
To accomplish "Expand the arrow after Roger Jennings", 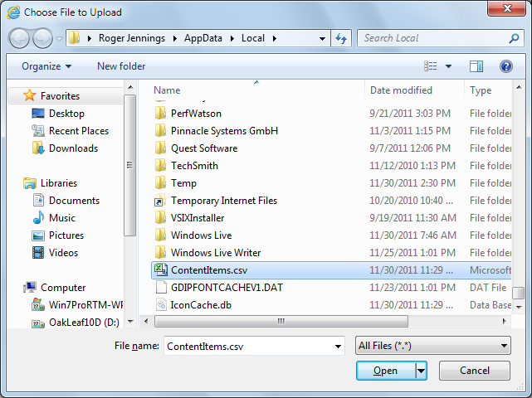I will pyautogui.click(x=175, y=39).
